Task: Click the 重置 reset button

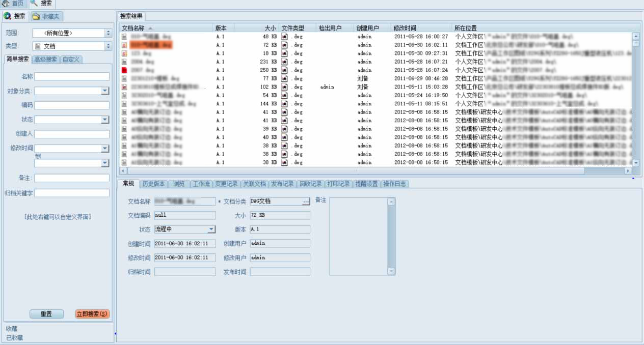Action: pos(46,314)
